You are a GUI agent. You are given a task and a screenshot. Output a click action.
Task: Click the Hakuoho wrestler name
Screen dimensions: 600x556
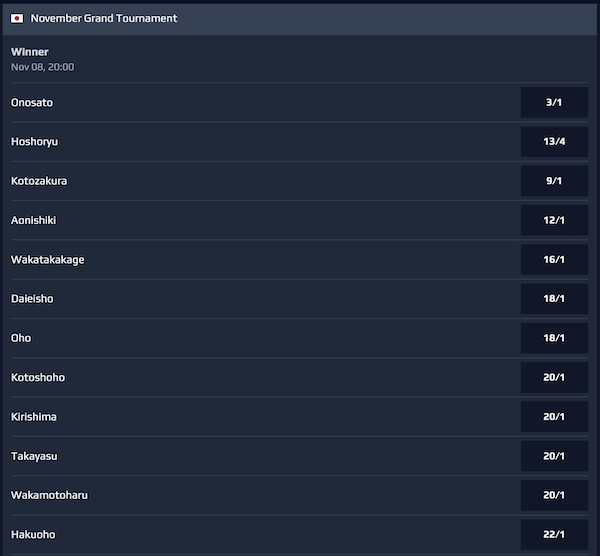tap(33, 535)
